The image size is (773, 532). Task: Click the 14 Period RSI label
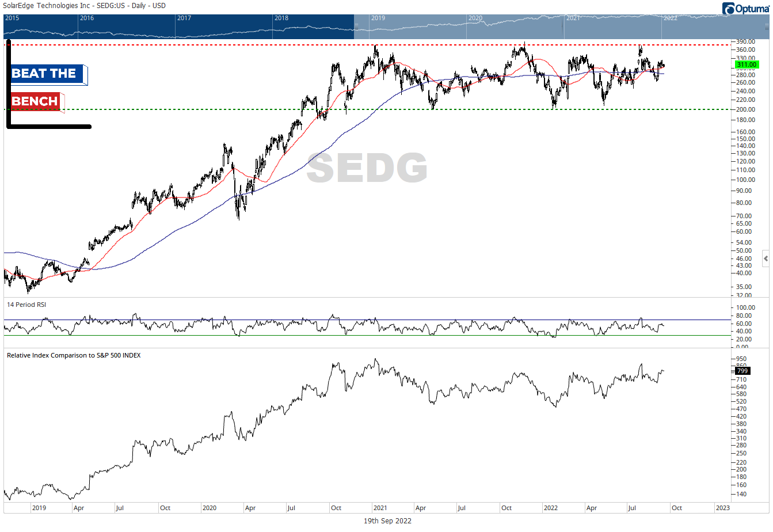pyautogui.click(x=26, y=305)
